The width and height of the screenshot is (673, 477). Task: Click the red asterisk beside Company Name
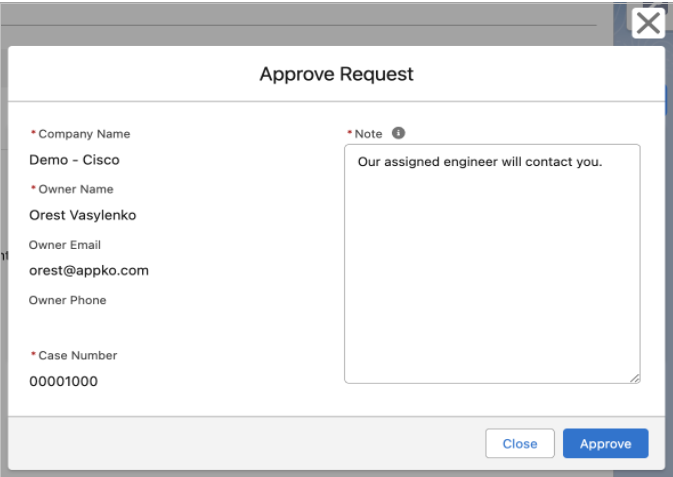[33, 134]
